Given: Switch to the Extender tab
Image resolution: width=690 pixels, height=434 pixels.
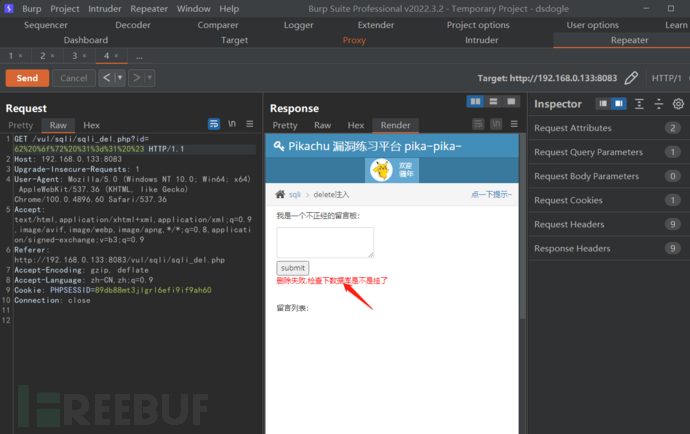Looking at the screenshot, I should 376,25.
